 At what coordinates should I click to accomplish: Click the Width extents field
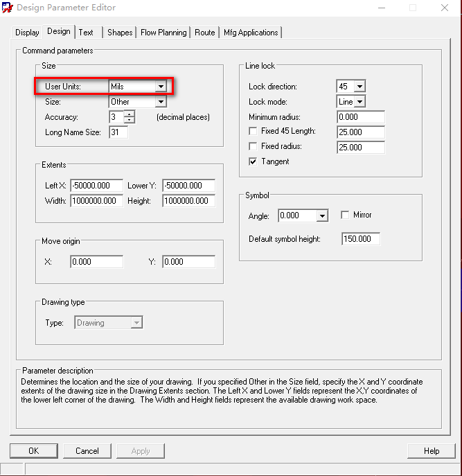[97, 201]
